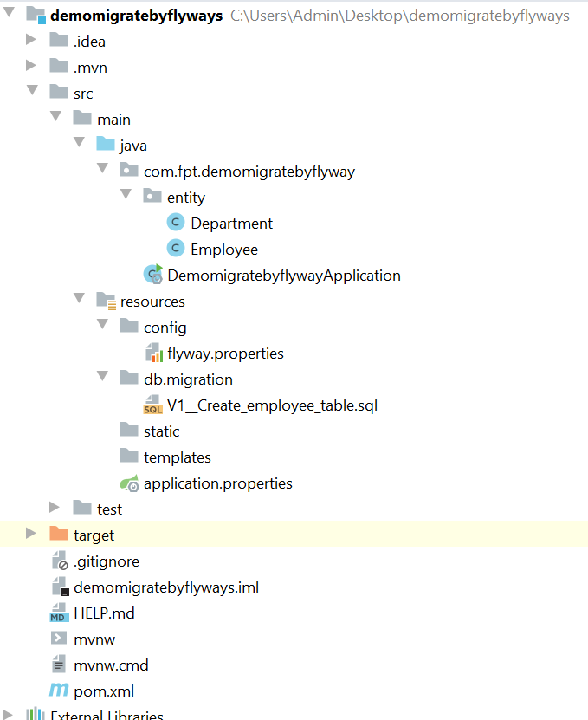
Task: Collapse the resources folder arrow
Action: click(79, 298)
